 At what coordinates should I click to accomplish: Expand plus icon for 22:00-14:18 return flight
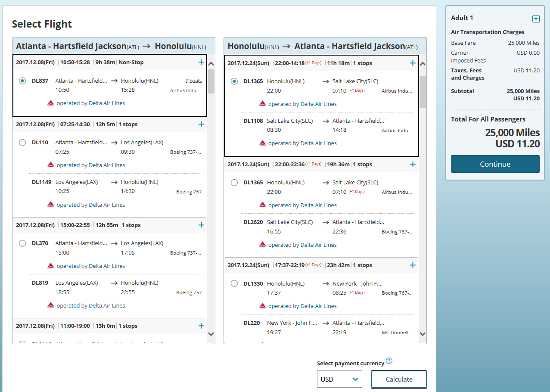point(413,63)
